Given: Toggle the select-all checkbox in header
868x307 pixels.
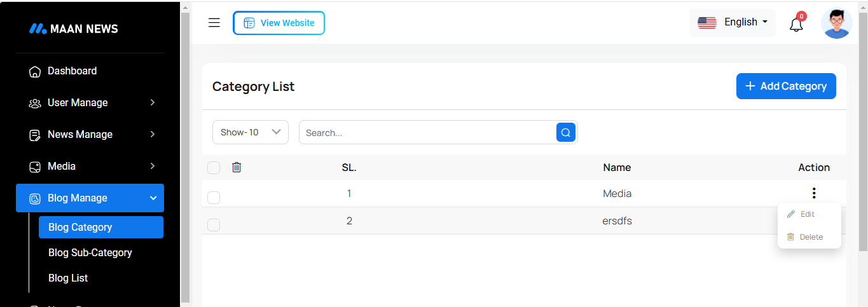Looking at the screenshot, I should pos(214,168).
